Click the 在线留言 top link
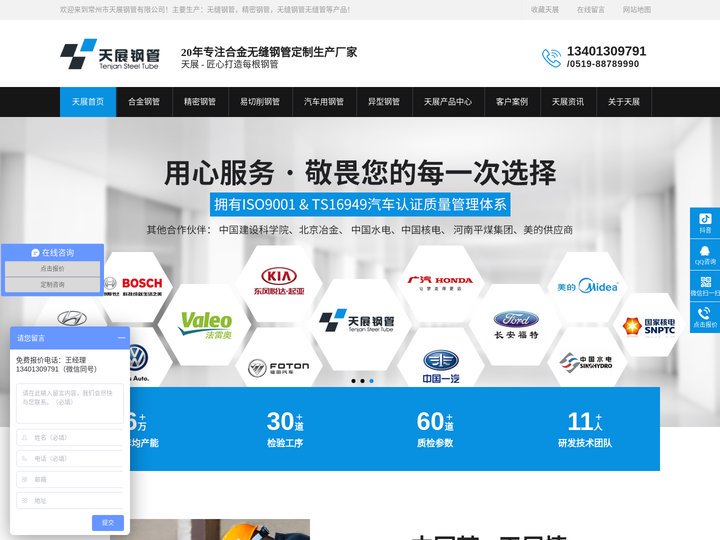 tap(591, 10)
